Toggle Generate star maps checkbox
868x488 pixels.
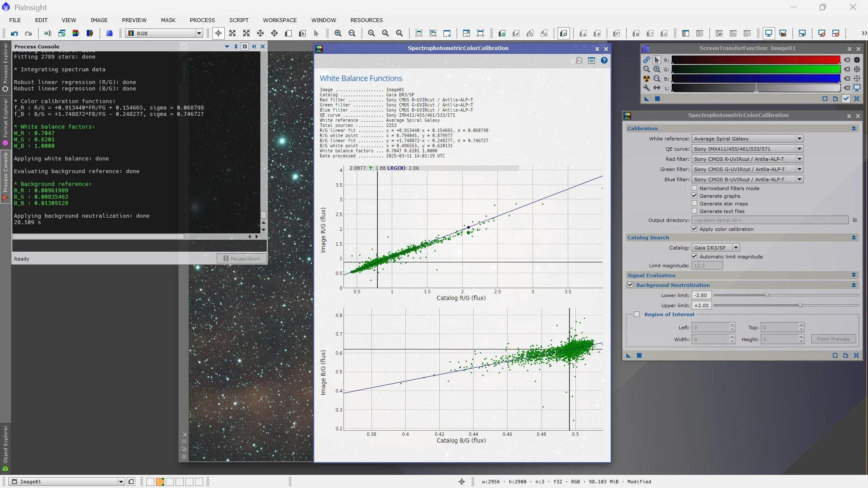point(694,203)
